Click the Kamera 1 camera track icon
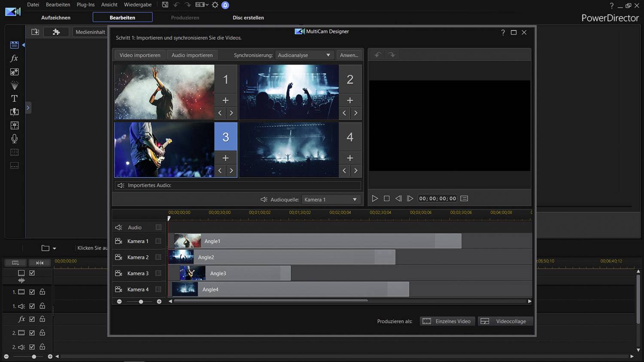The height and width of the screenshot is (362, 644). pyautogui.click(x=118, y=241)
